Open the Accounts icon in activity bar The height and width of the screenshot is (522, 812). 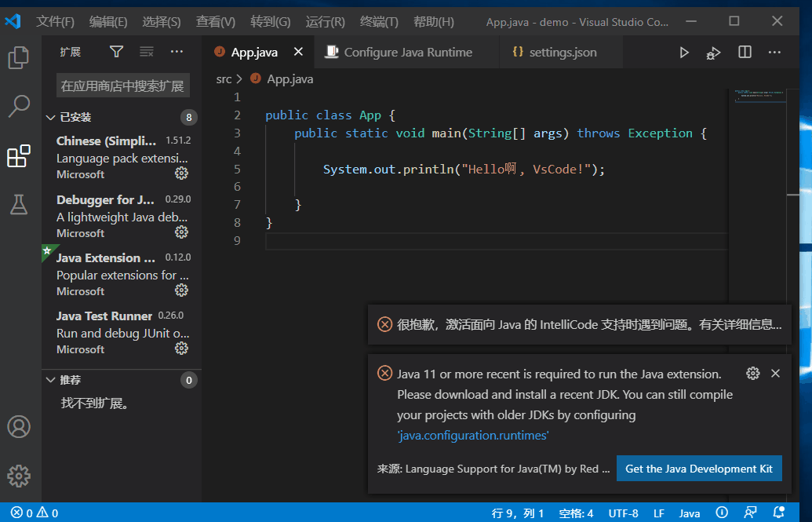pos(19,426)
